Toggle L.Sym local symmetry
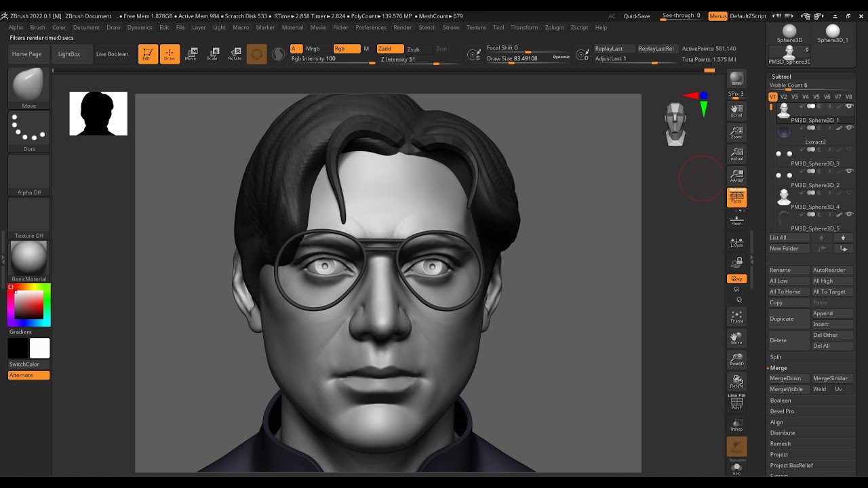The image size is (868, 488). 736,242
